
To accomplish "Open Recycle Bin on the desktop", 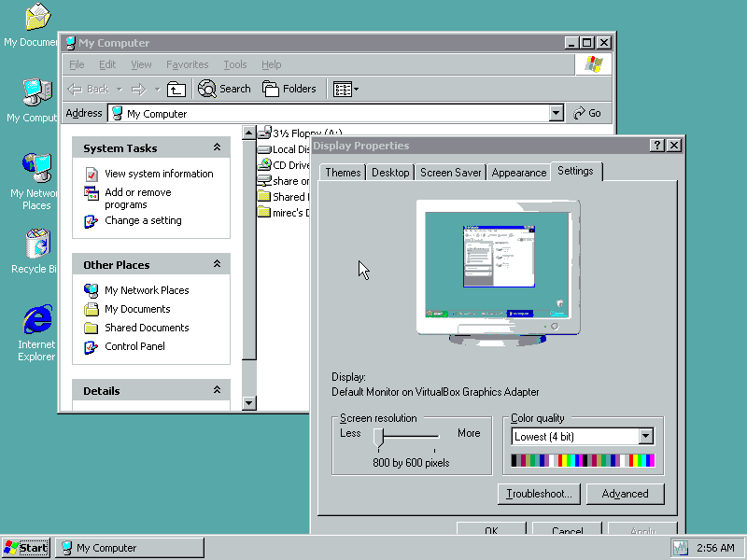I will click(x=35, y=245).
